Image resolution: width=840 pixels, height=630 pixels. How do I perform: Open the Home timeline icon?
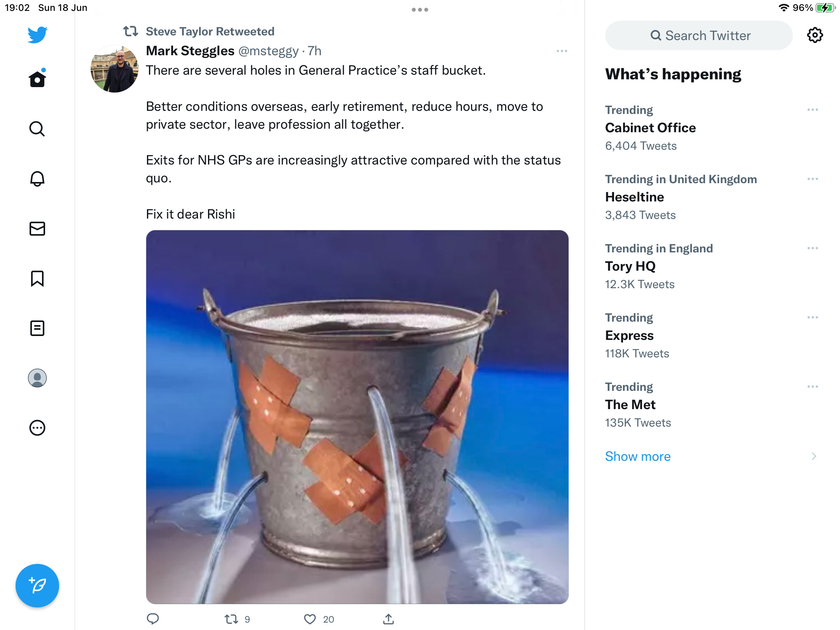point(37,79)
